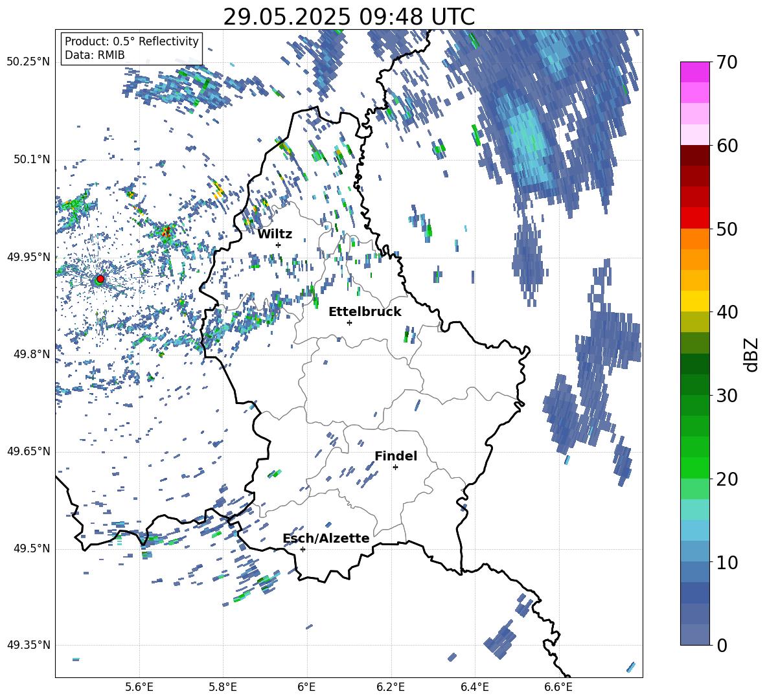
Task: Click the 49.95°N latitude tick label
Action: click(x=29, y=256)
